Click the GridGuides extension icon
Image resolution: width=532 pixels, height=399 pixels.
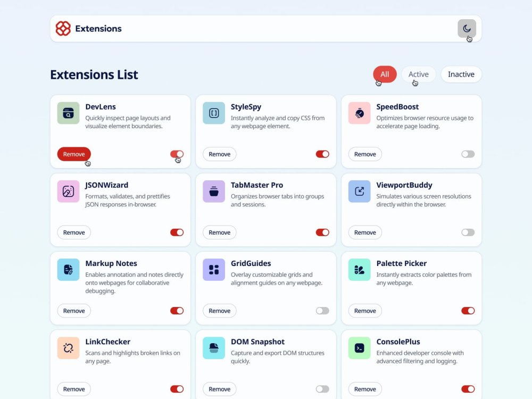[x=214, y=270]
